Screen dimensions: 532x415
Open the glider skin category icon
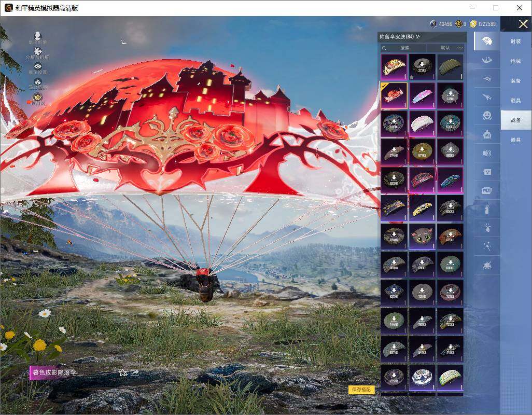pyautogui.click(x=487, y=79)
